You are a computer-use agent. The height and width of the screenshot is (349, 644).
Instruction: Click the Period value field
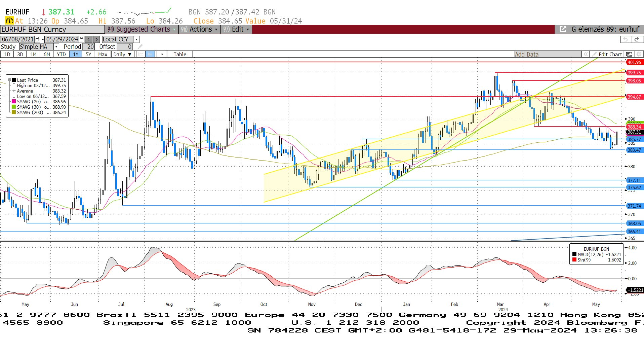click(x=89, y=47)
